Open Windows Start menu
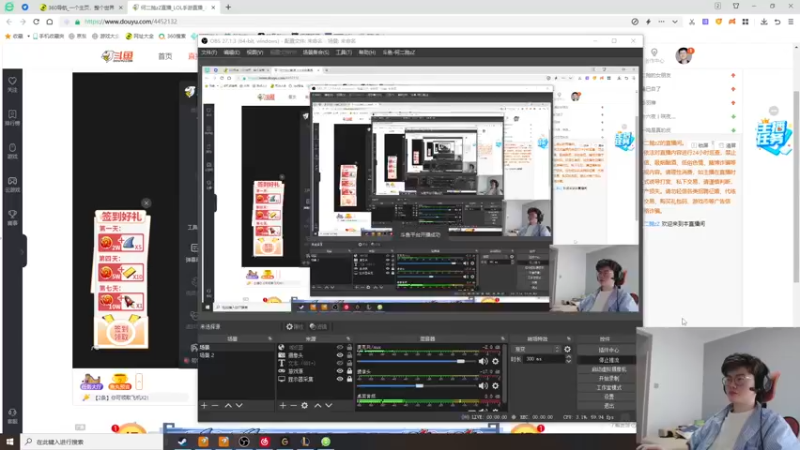This screenshot has width=800, height=450. point(10,442)
